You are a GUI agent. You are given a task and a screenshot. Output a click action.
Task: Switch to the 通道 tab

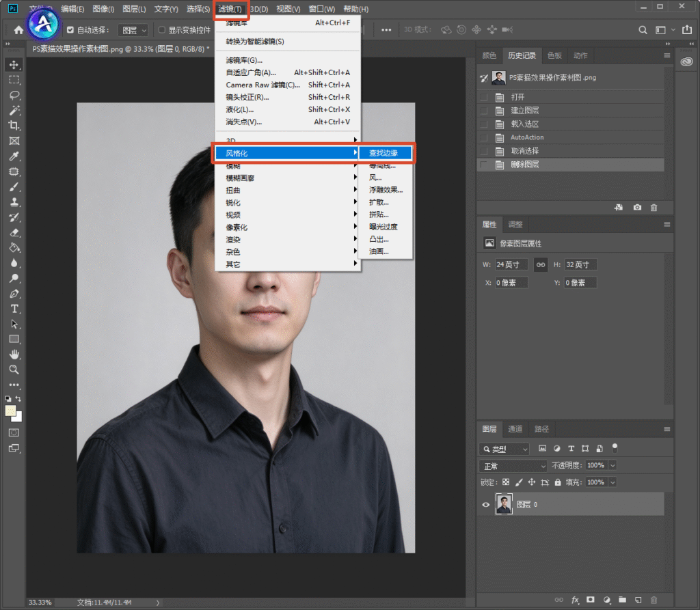click(515, 429)
